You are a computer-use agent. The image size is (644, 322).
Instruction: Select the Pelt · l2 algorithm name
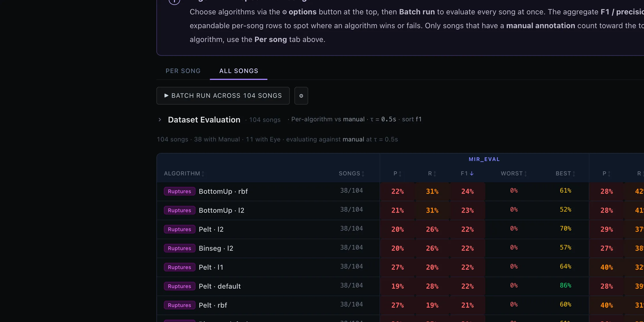pos(211,229)
